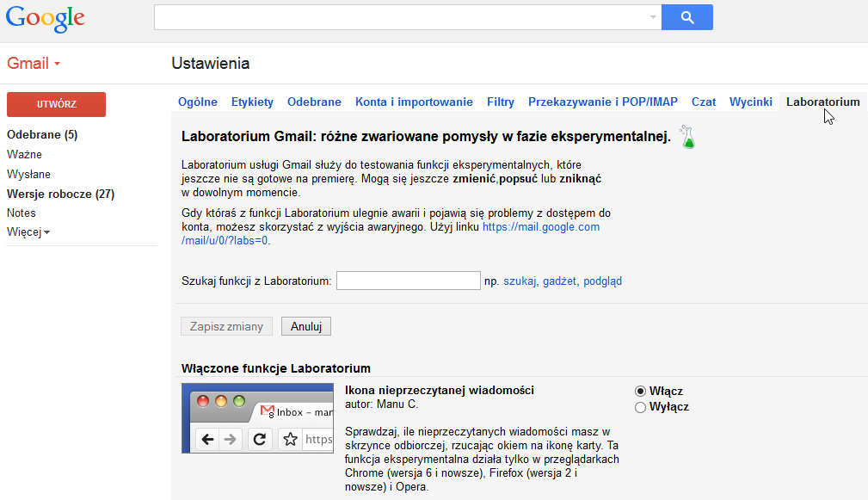The image size is (868, 500).
Task: Click the blue search magnifier button
Action: (x=687, y=17)
